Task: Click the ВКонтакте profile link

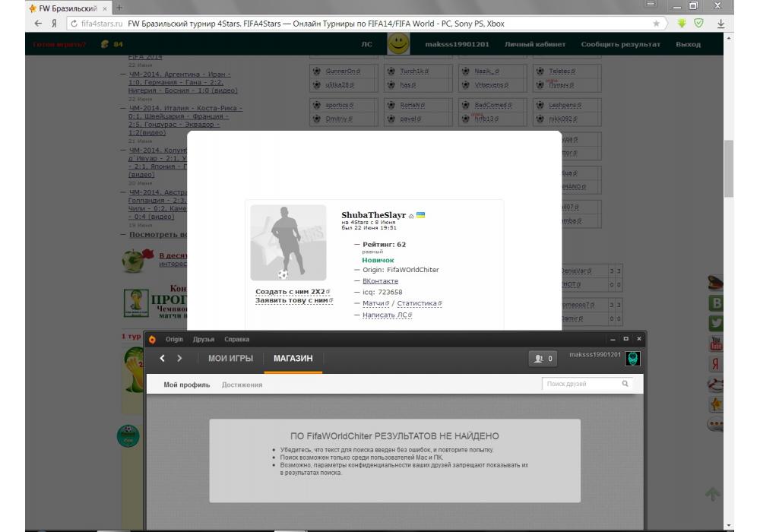Action: point(380,281)
